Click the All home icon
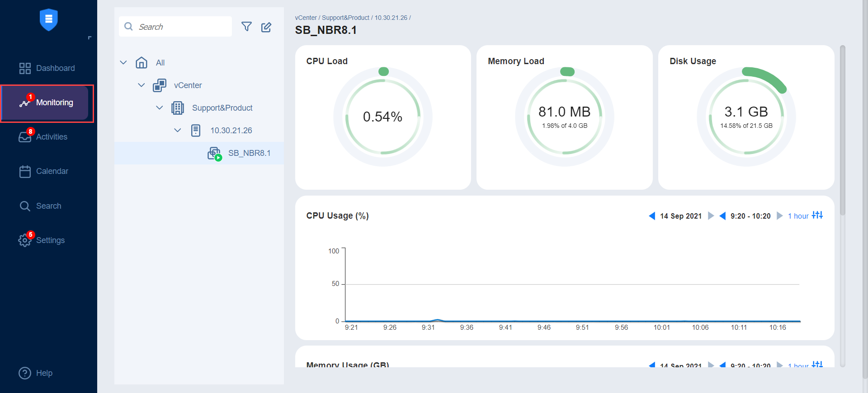Viewport: 868px width, 393px height. 142,62
